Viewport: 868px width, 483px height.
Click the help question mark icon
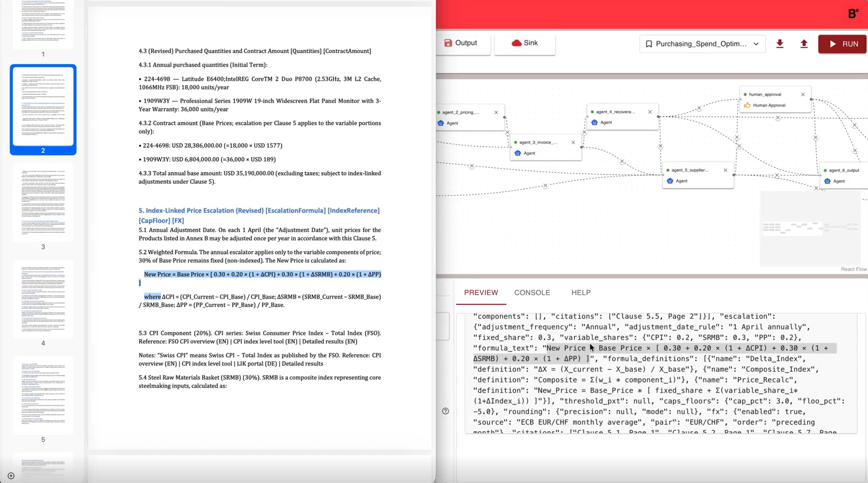(446, 411)
